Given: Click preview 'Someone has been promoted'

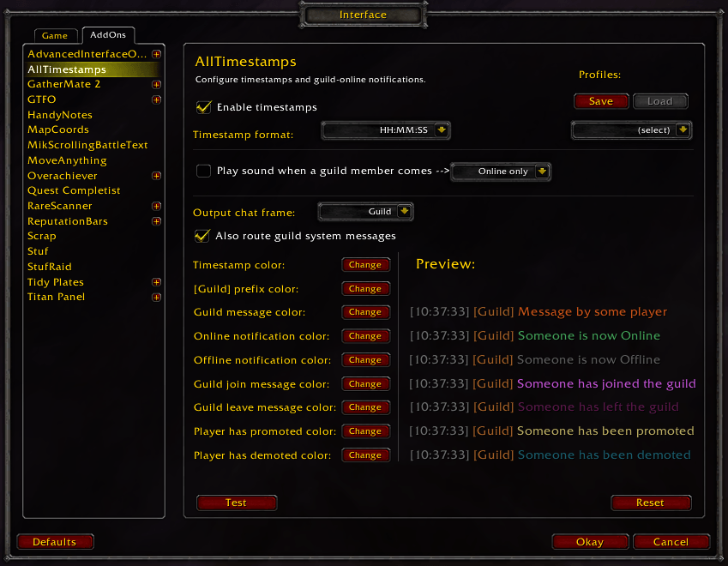Looking at the screenshot, I should pos(605,431).
